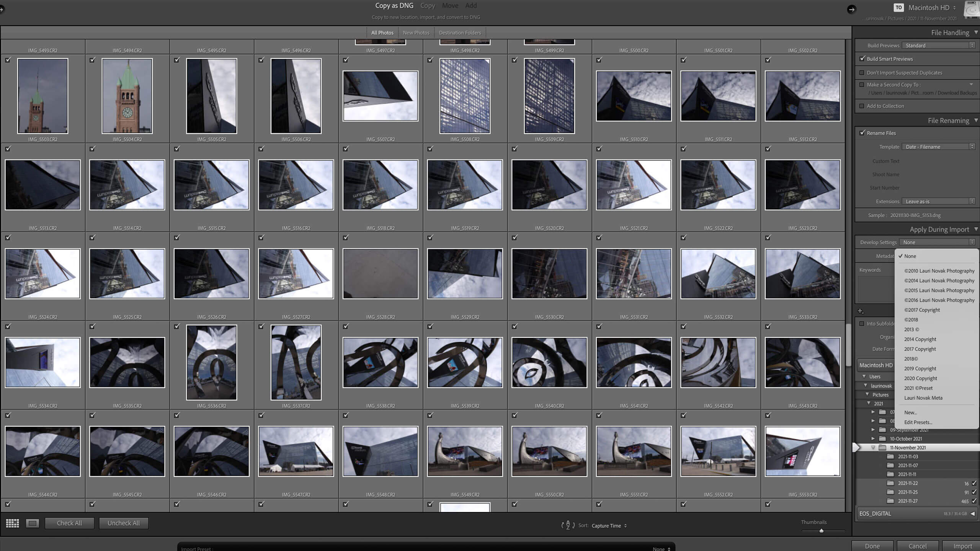Select All Photos tab
Image resolution: width=980 pixels, height=551 pixels.
tap(382, 33)
